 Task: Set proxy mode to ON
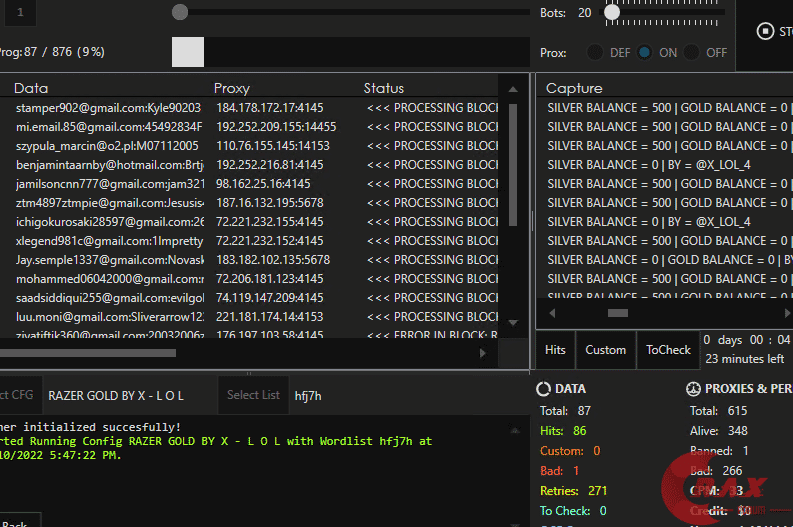coord(645,53)
